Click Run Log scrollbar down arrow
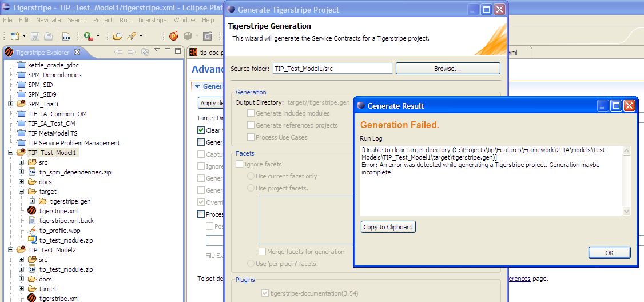This screenshot has width=644, height=302. click(627, 211)
